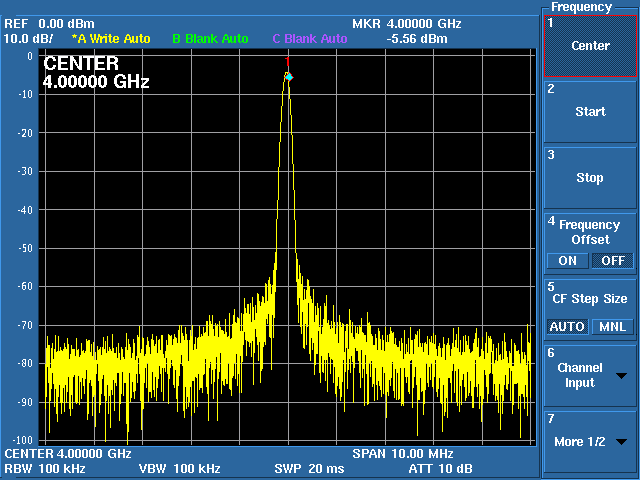Turn Frequency Offset ON
The height and width of the screenshot is (480, 640).
(x=567, y=261)
